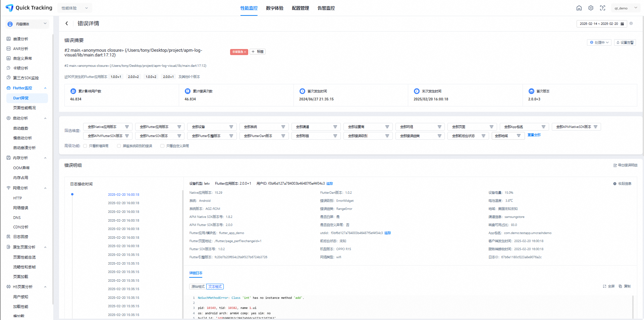Screen dimensions: 644x320
Task: Open the 全部设备 filter
Action: pos(212,127)
